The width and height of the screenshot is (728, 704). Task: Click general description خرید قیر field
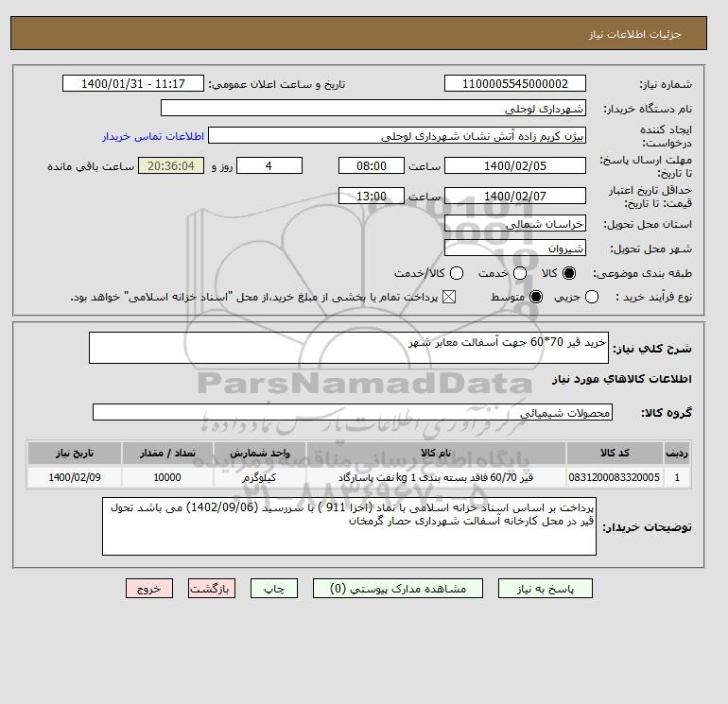click(x=349, y=348)
